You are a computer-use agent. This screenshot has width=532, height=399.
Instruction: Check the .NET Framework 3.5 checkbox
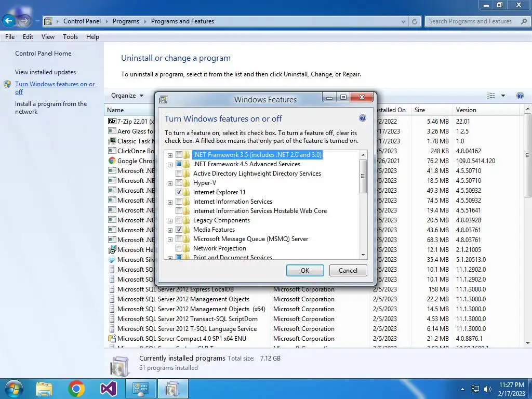coord(179,155)
